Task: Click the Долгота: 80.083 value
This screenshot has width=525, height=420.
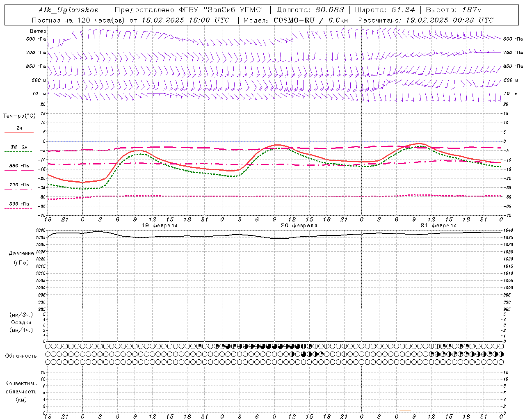Action: click(310, 10)
